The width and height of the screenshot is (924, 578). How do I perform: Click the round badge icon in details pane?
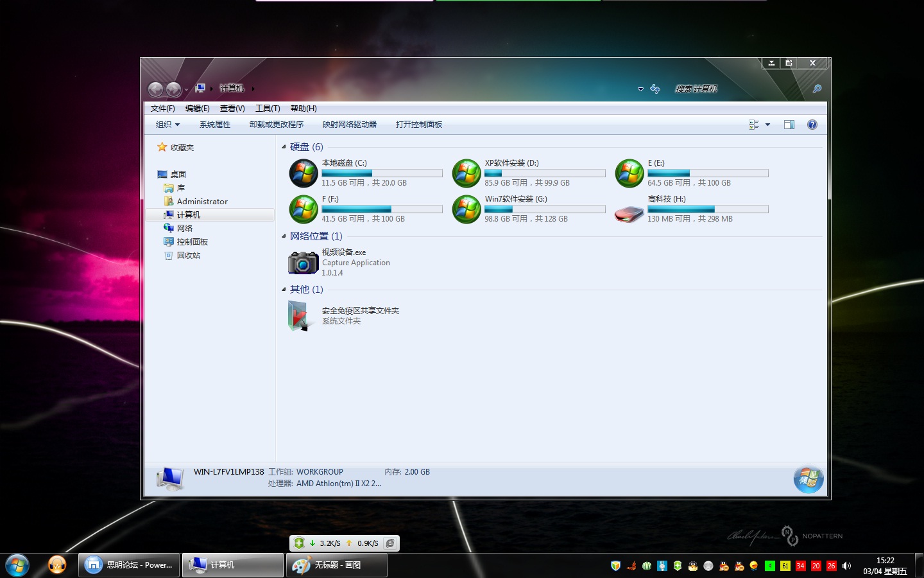pyautogui.click(x=809, y=480)
